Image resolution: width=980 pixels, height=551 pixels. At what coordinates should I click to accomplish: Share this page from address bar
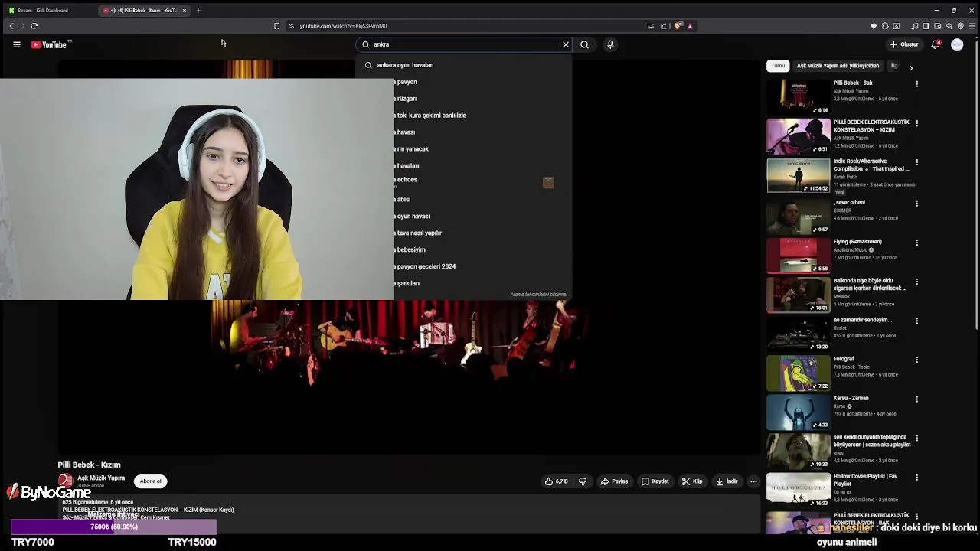[x=664, y=26]
